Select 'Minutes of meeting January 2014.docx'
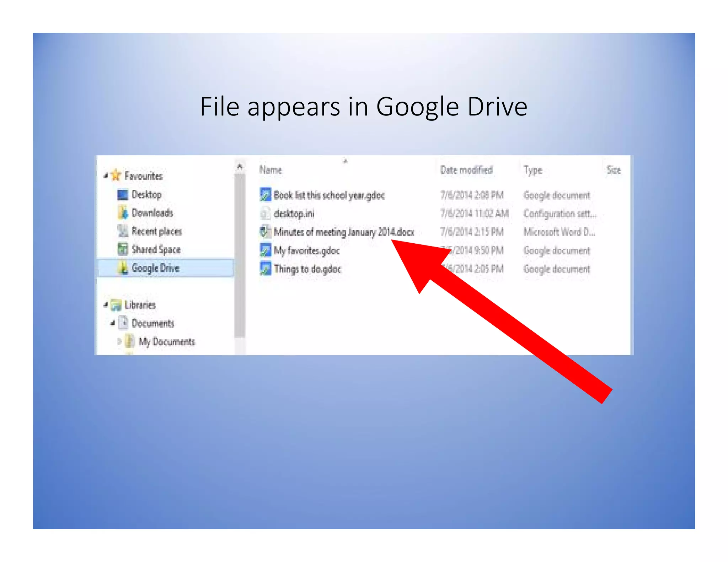 coord(344,232)
